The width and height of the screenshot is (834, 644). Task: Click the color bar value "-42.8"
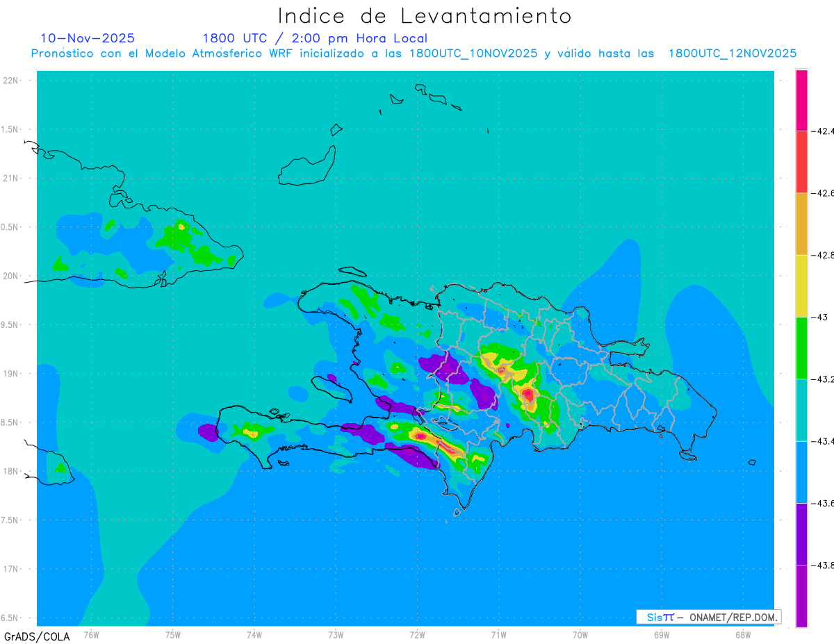[x=823, y=255]
